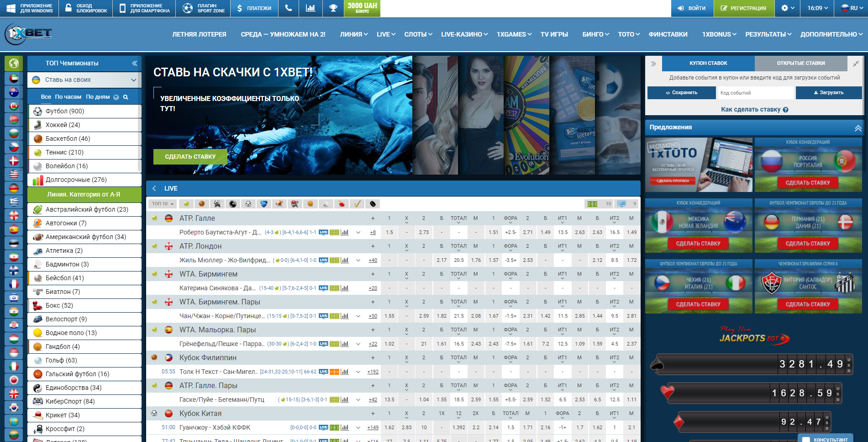Open Футбол (900) in sports list
Screen dimensions: 868x442
[x=84, y=111]
